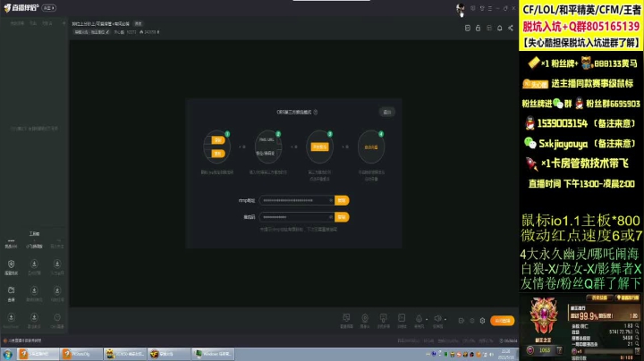Start the broadcast with the orange toolbar button
The width and height of the screenshot is (644, 361).
click(503, 321)
